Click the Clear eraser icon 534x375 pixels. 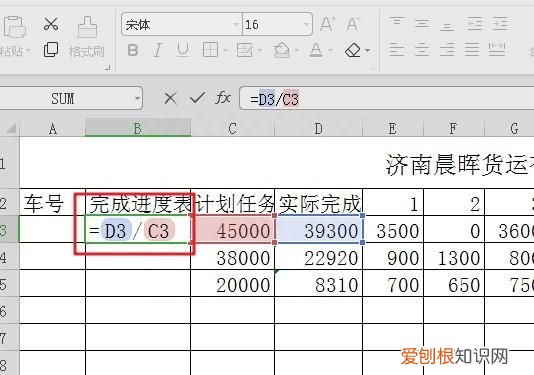pos(353,50)
